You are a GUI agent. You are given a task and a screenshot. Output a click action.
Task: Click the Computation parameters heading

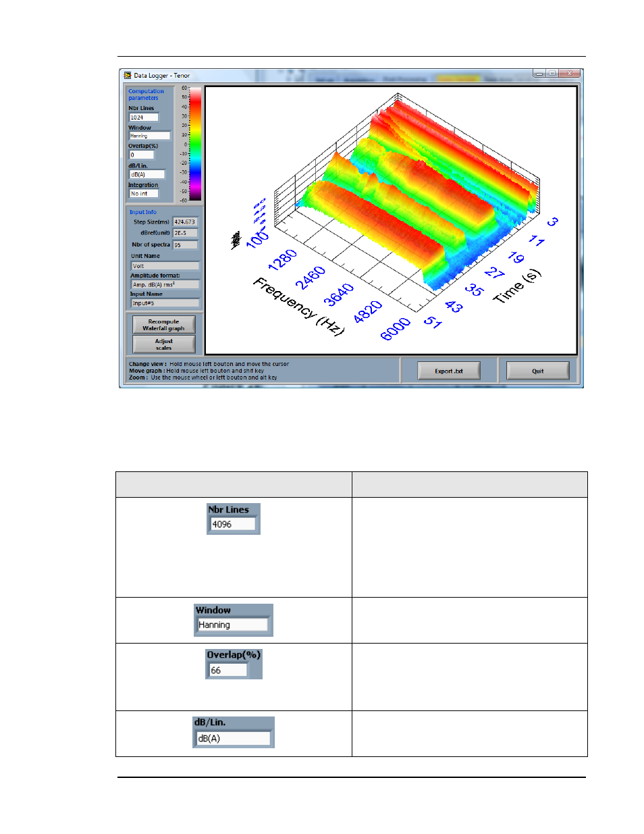(x=146, y=95)
